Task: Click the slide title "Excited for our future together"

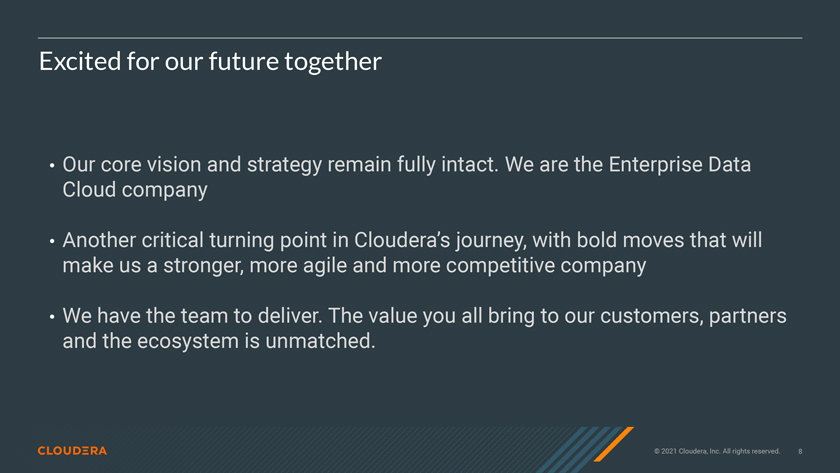Action: (x=210, y=62)
